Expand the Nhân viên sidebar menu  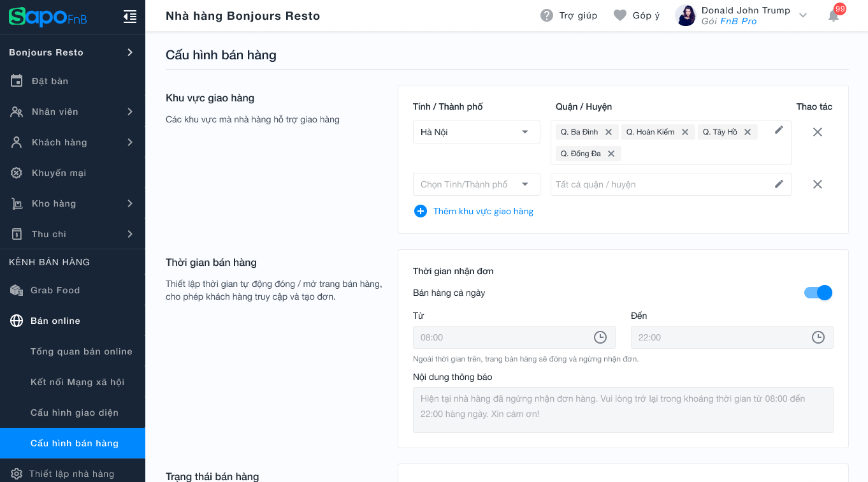73,112
